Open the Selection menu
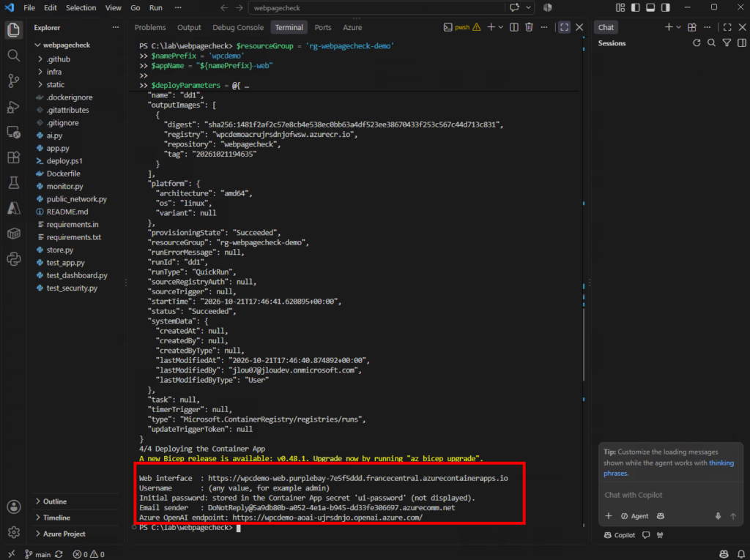 (x=81, y=7)
